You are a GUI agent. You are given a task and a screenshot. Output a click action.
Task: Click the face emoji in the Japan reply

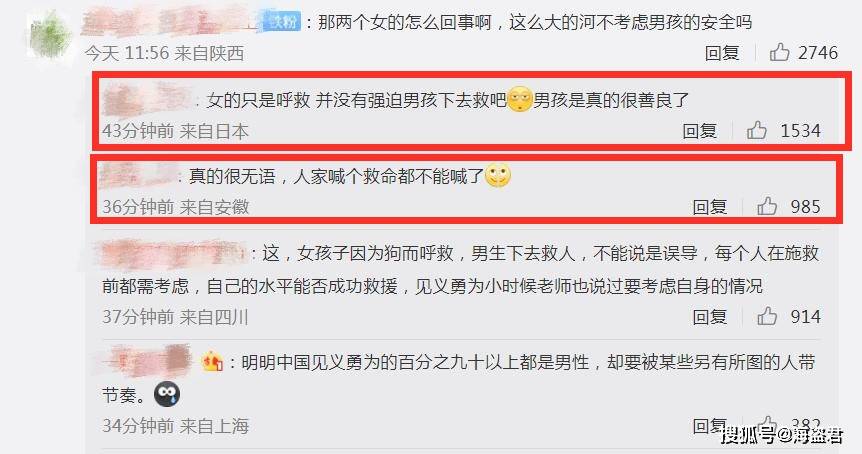point(519,99)
